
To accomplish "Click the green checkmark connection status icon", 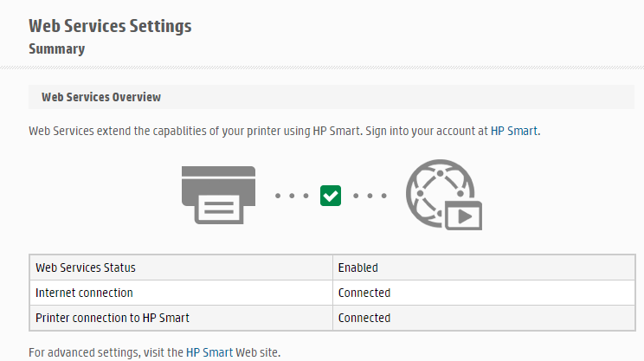I will point(331,196).
